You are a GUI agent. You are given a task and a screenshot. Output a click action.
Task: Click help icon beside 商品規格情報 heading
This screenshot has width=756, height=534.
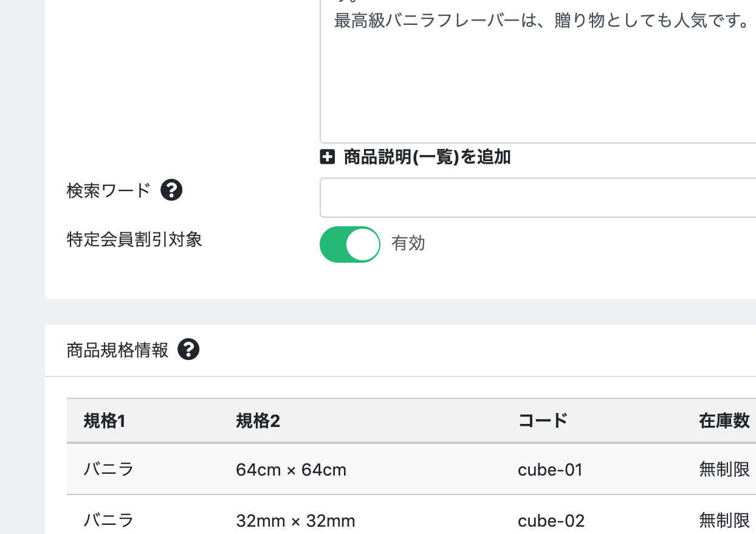tap(188, 350)
